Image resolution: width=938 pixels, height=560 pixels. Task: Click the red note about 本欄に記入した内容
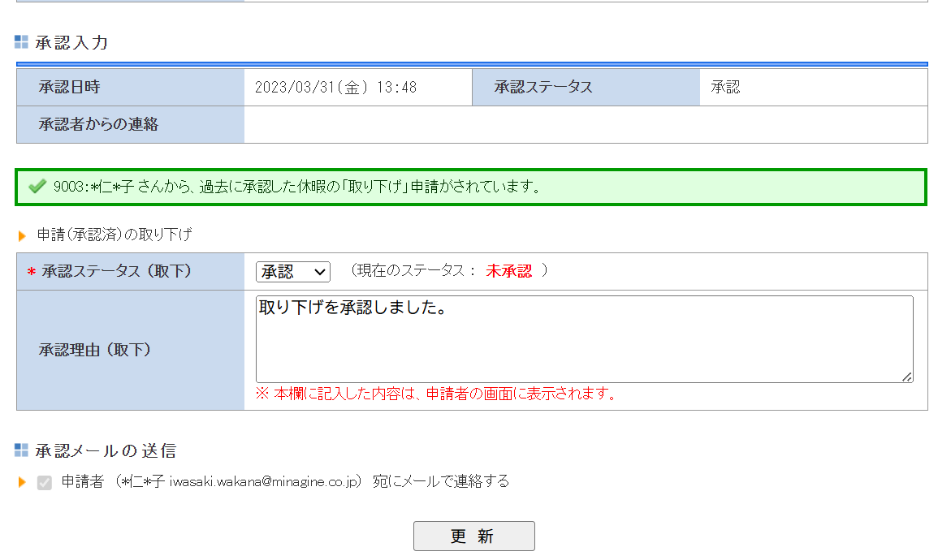[436, 394]
